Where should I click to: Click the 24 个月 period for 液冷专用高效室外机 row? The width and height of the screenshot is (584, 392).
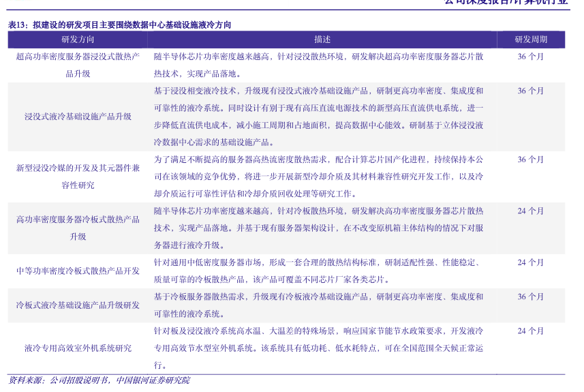coord(530,331)
